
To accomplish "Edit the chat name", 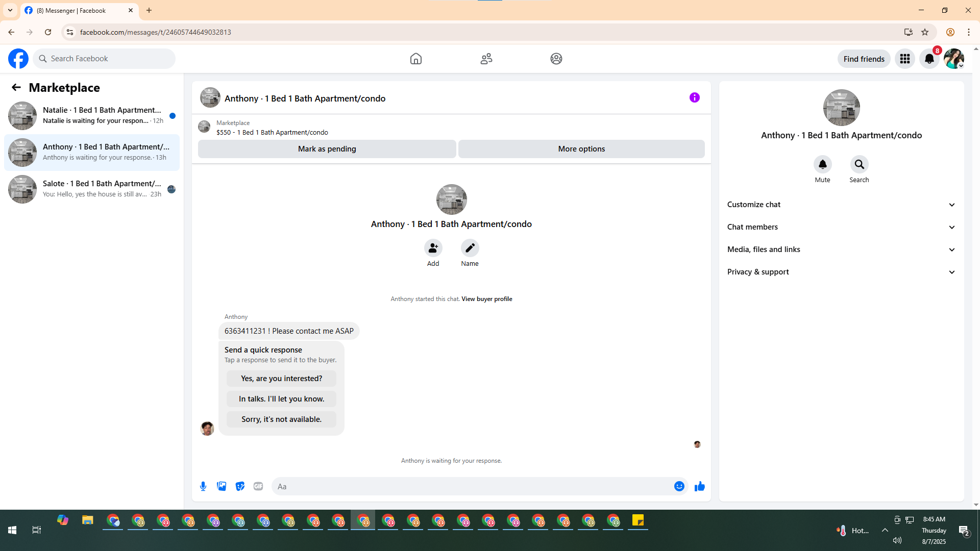I will [x=470, y=248].
